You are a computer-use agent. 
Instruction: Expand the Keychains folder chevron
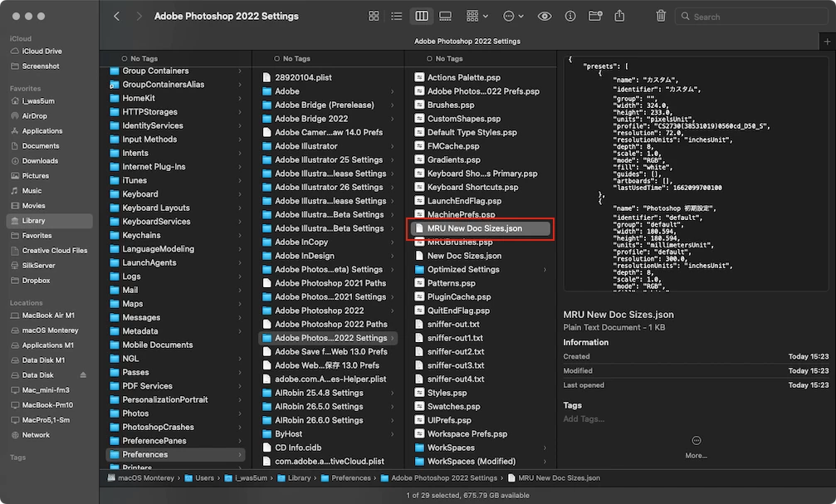pos(240,235)
